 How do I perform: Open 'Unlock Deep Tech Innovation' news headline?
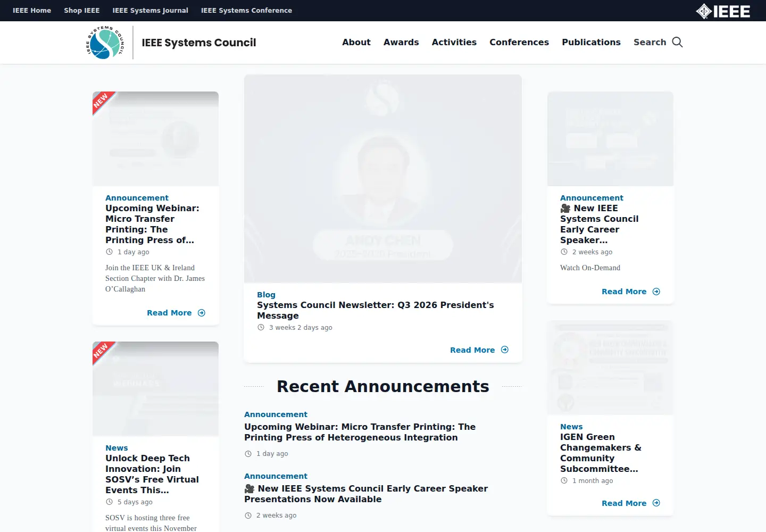152,474
